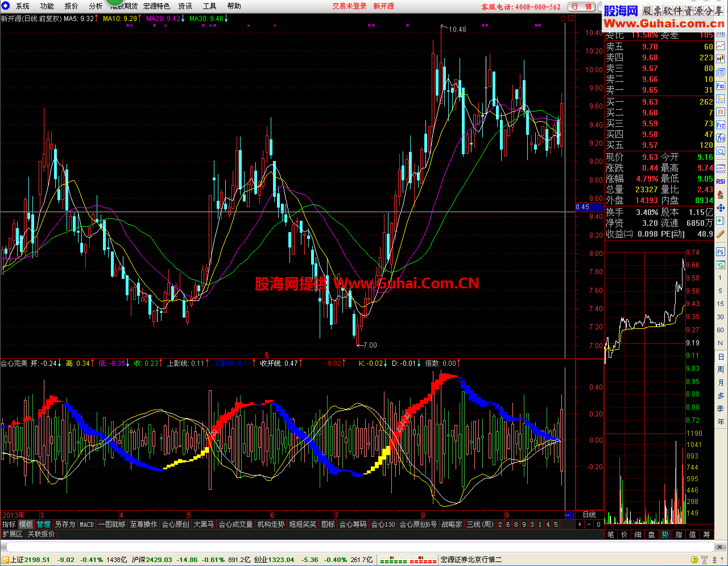The width and height of the screenshot is (728, 566).
Task: Open the 扩展区 tab
Action: 13,534
